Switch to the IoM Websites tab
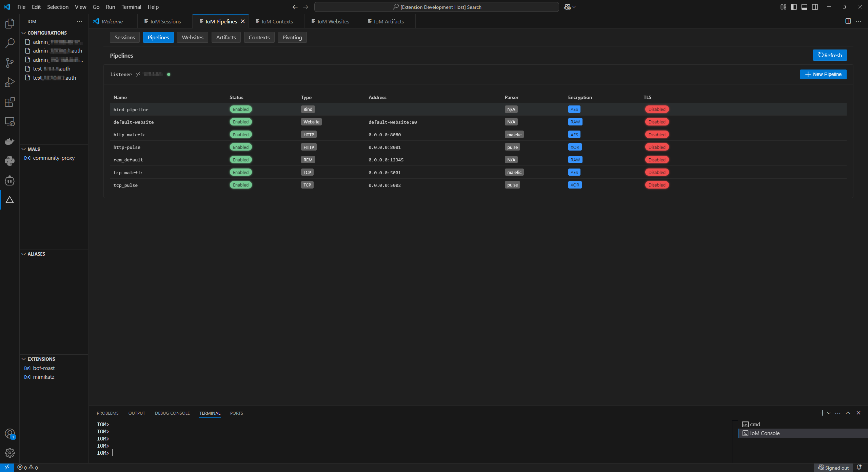This screenshot has width=868, height=472. (333, 21)
